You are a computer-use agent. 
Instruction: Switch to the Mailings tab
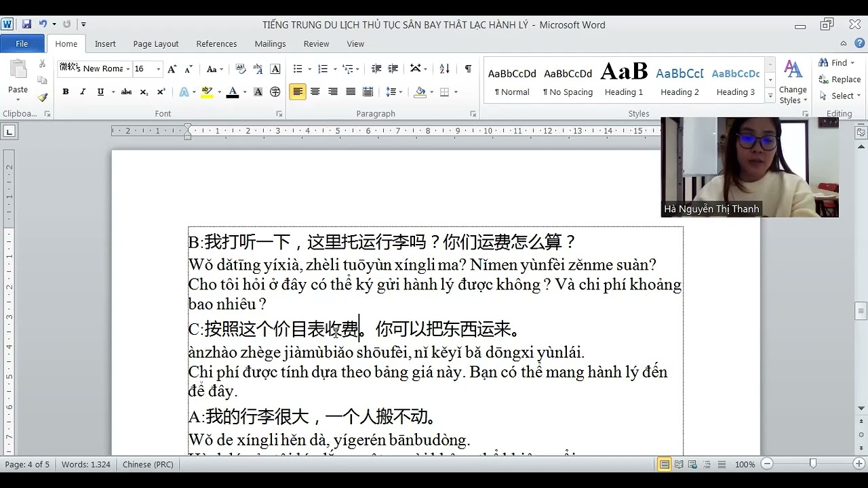pyautogui.click(x=270, y=43)
